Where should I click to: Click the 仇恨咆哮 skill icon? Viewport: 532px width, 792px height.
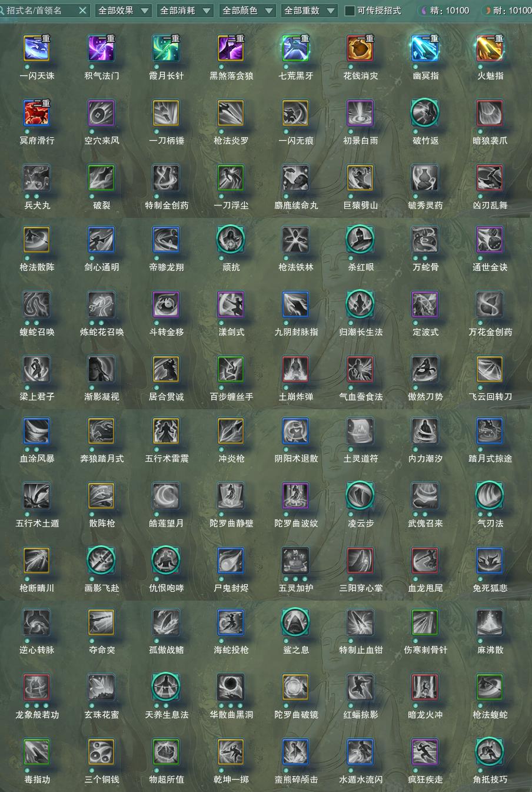(166, 561)
